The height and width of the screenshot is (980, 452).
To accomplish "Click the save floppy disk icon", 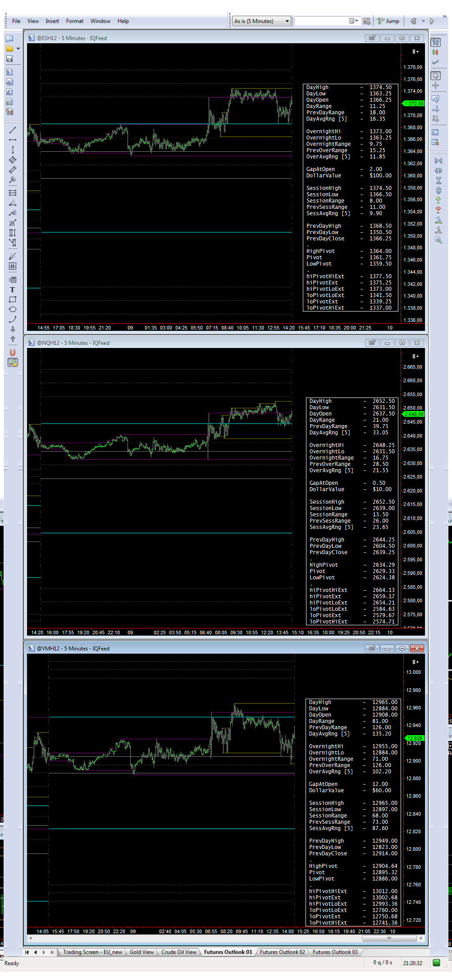I will coord(9,59).
